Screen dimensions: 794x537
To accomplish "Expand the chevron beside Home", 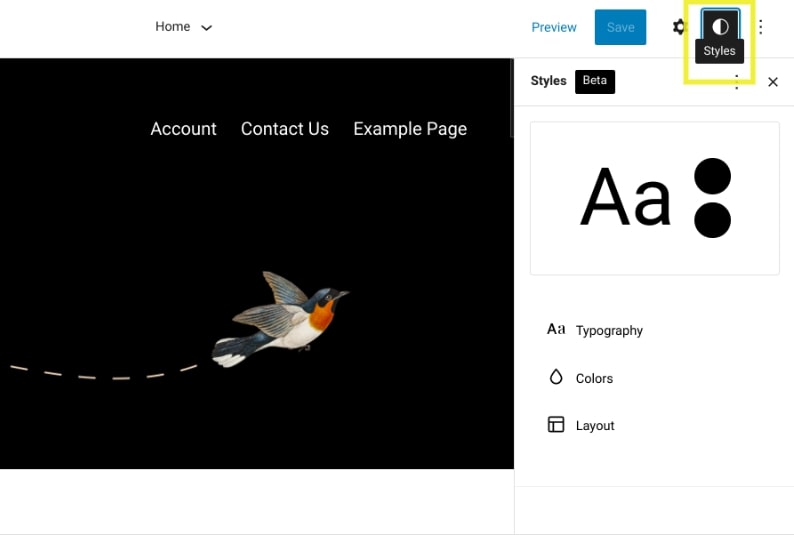I will point(207,28).
